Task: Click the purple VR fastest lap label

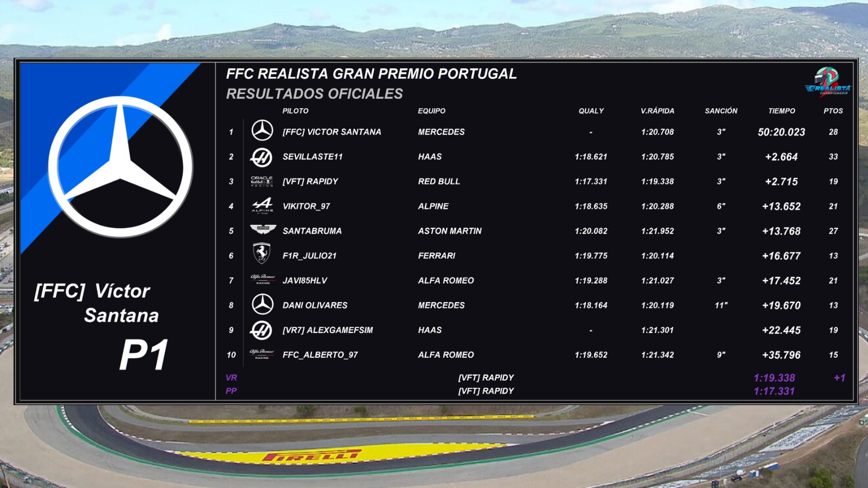Action: (231, 377)
